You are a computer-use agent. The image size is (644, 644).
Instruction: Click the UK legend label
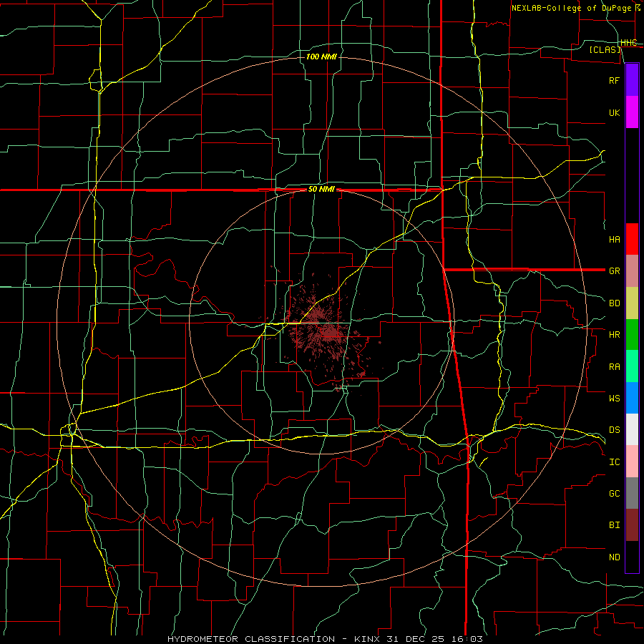coord(614,112)
